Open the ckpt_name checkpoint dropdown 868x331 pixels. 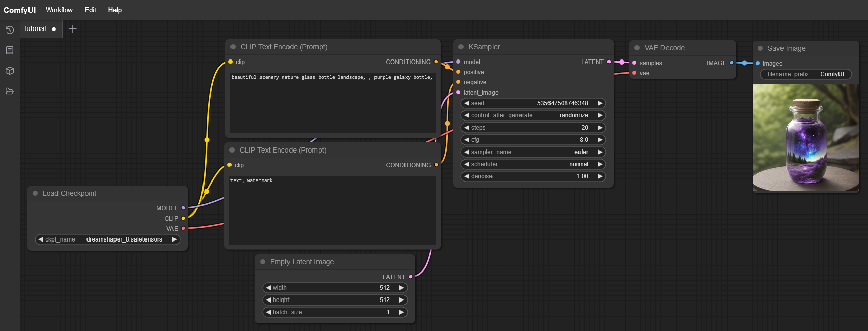pos(107,239)
